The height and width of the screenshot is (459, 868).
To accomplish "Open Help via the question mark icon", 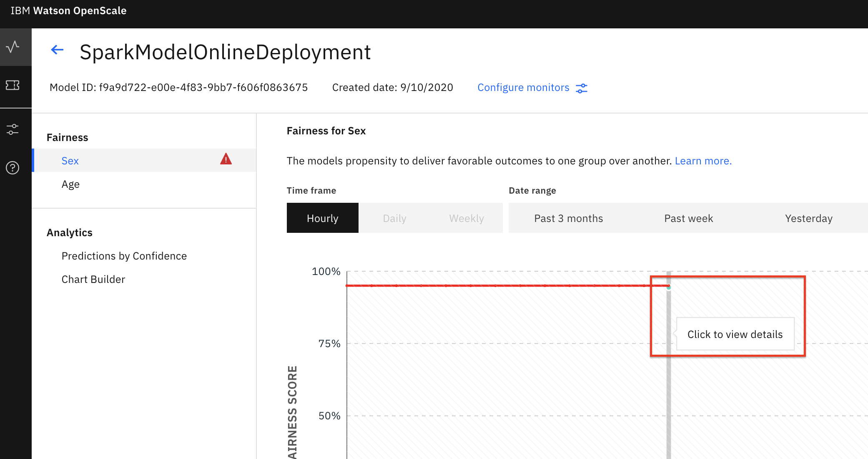I will pos(13,168).
